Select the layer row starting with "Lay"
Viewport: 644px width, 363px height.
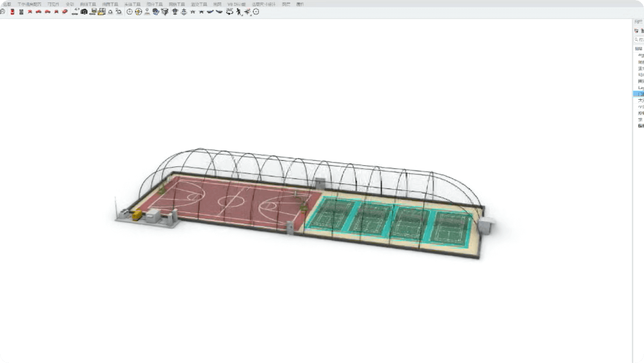(641, 88)
